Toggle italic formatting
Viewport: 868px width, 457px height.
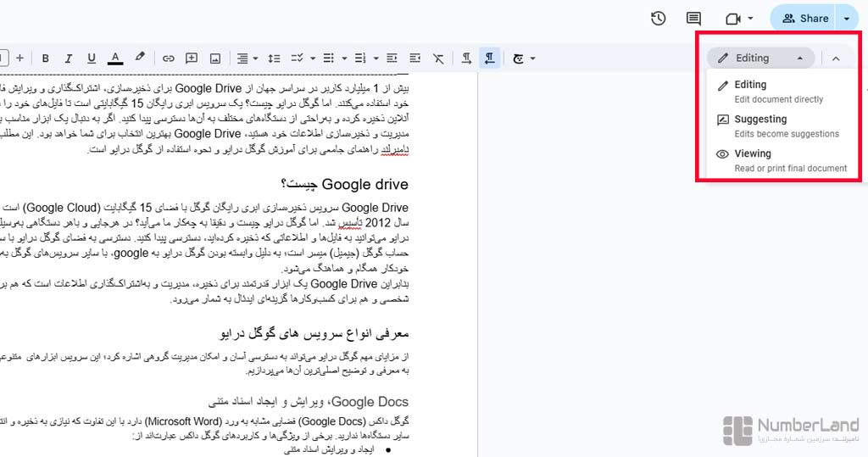tap(69, 59)
